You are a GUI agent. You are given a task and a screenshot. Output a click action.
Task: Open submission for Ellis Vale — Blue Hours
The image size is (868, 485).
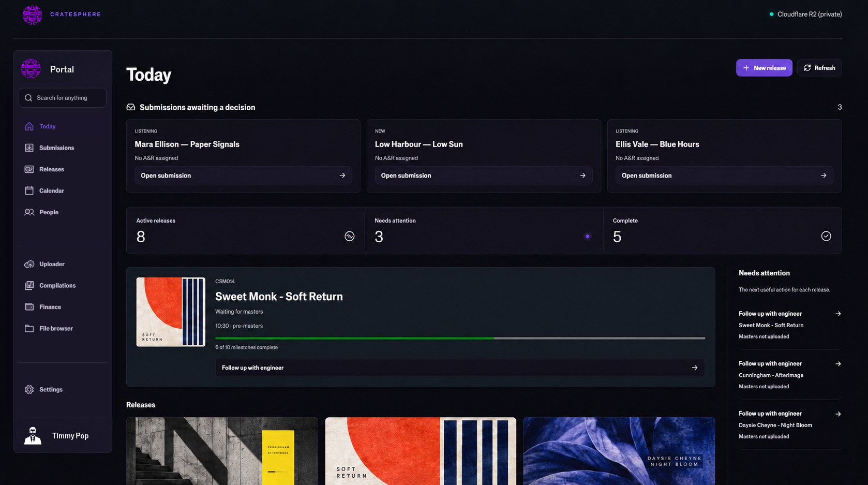724,175
